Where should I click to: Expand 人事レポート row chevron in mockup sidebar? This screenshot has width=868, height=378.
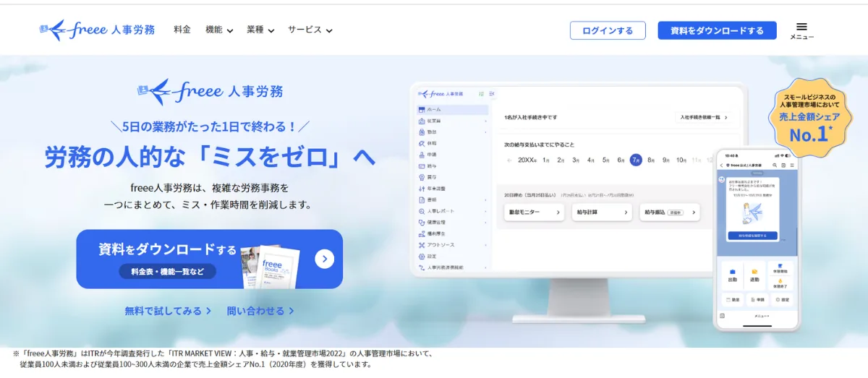(x=485, y=211)
